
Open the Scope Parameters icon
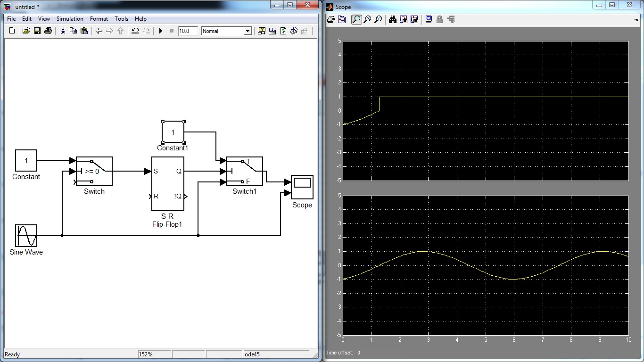(x=342, y=19)
